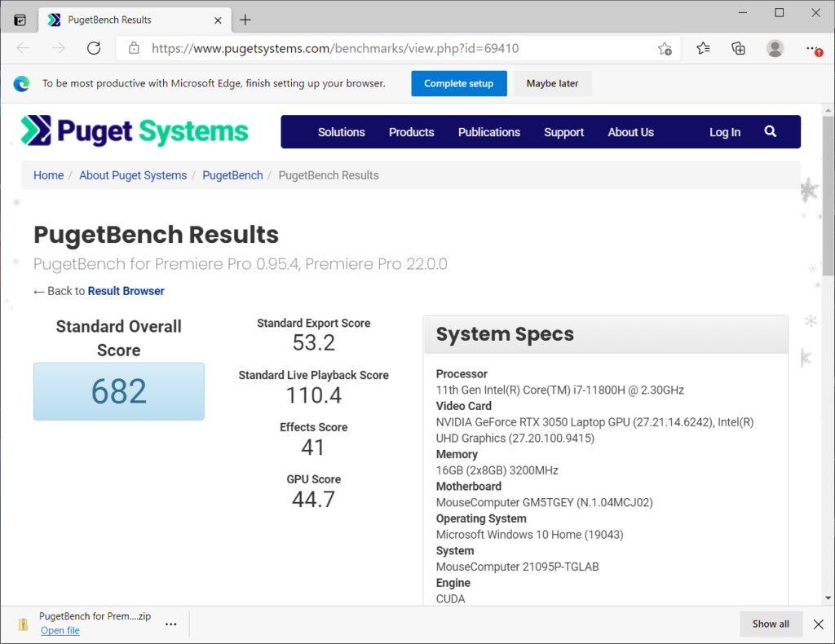Open the Products menu

coord(412,132)
